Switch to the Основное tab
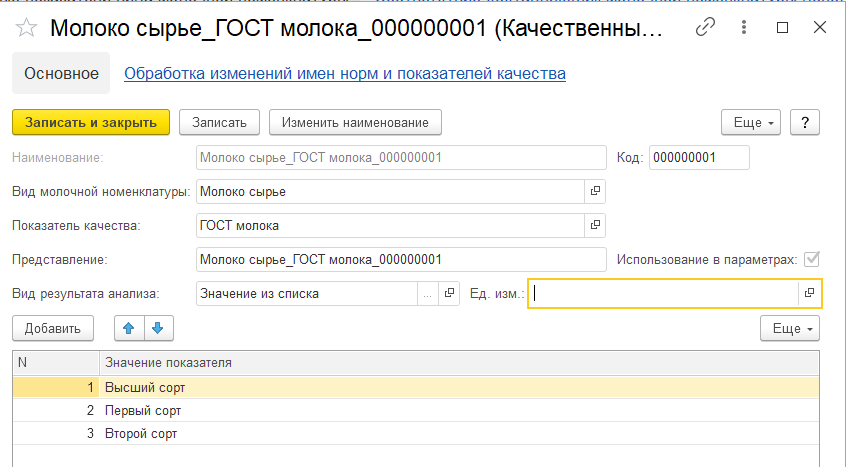The width and height of the screenshot is (846, 467). [62, 73]
